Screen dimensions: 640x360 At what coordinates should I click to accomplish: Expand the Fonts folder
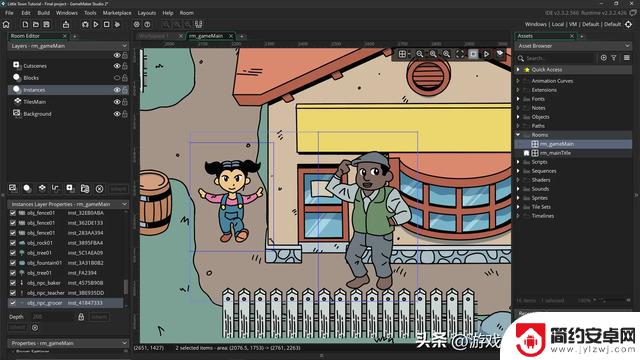518,99
